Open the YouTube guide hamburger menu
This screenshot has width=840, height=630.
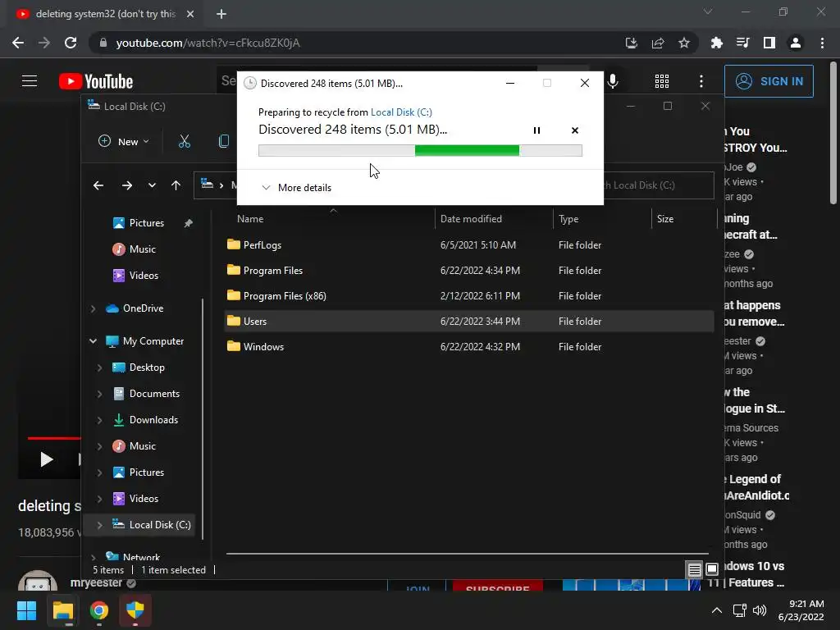click(x=30, y=81)
